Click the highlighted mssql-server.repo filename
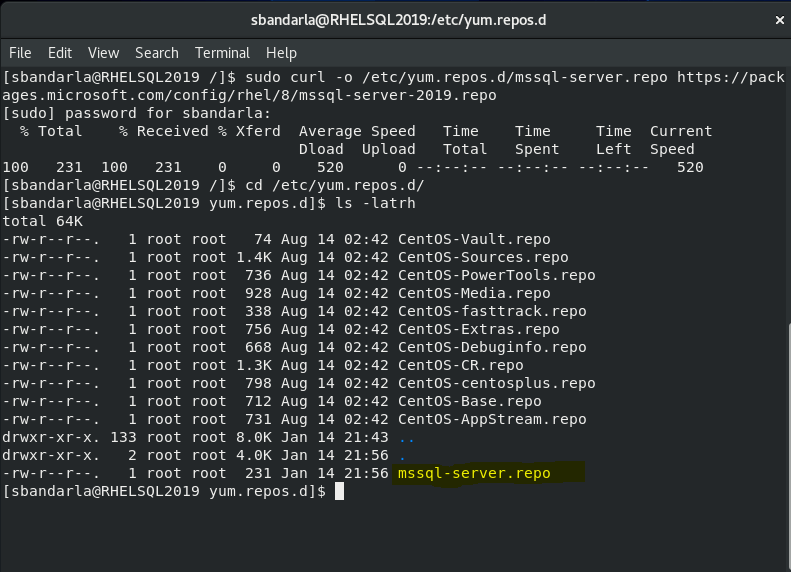The width and height of the screenshot is (791, 572). point(473,473)
